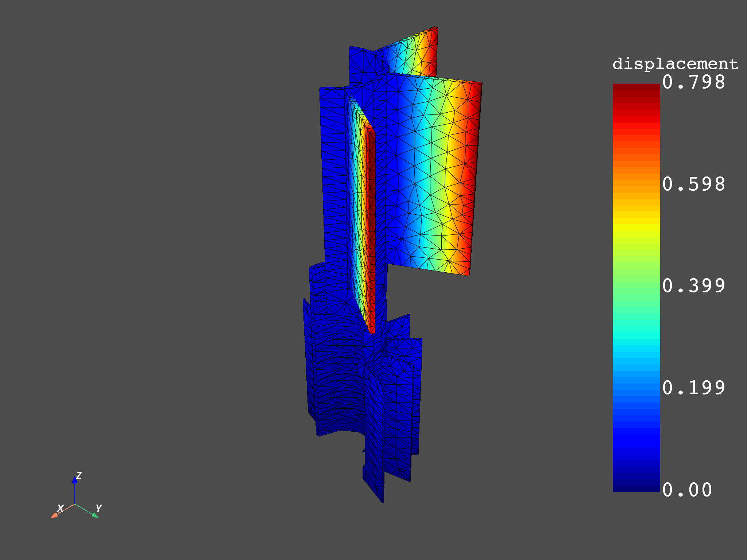This screenshot has width=747, height=560.
Task: Click the Z axis of orientation widget
Action: tap(75, 490)
